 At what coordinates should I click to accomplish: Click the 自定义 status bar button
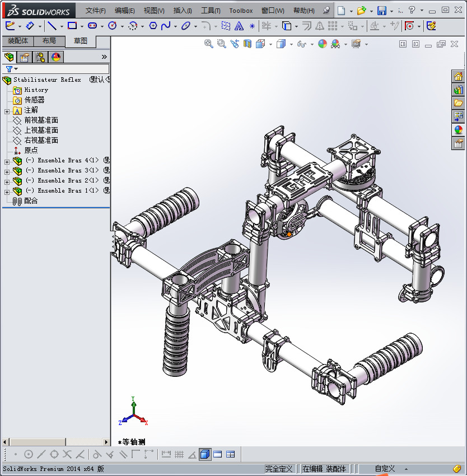point(385,469)
